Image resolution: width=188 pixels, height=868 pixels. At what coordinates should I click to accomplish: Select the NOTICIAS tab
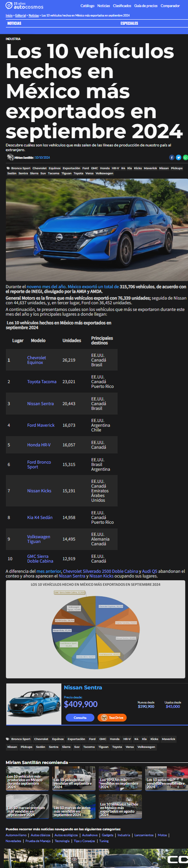pyautogui.click(x=14, y=24)
